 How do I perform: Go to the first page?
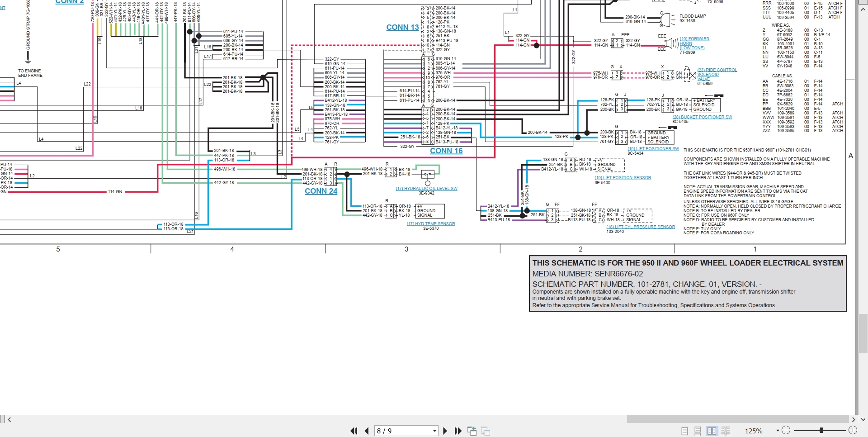pos(354,431)
